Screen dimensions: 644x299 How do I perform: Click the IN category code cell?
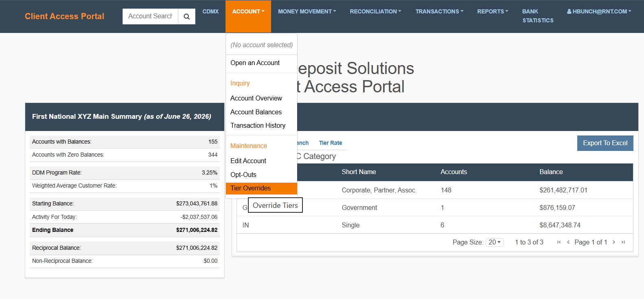tap(245, 225)
